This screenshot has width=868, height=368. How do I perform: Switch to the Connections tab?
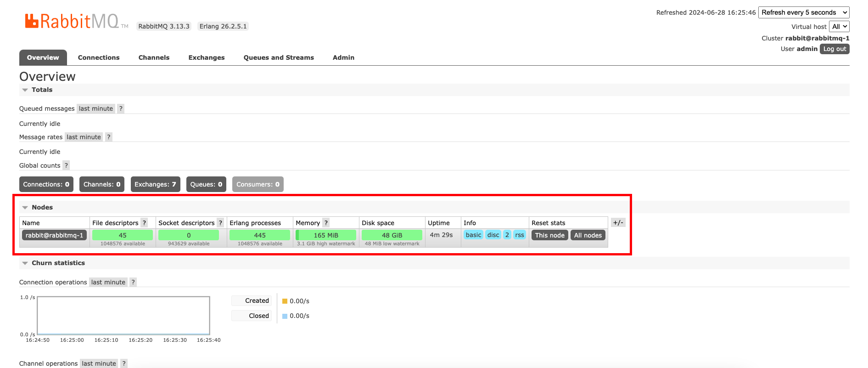[x=99, y=57]
